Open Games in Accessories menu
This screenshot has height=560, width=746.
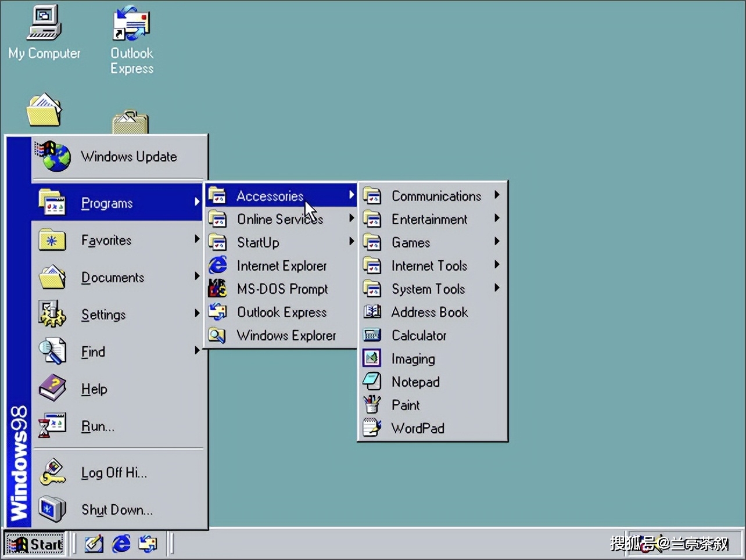[x=433, y=242]
